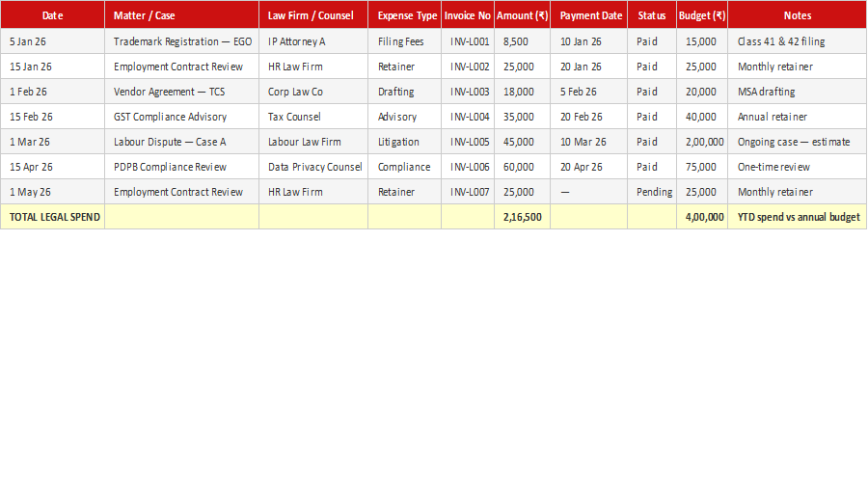Click the amount 8,500
The width and height of the screenshot is (868, 482).
522,41
